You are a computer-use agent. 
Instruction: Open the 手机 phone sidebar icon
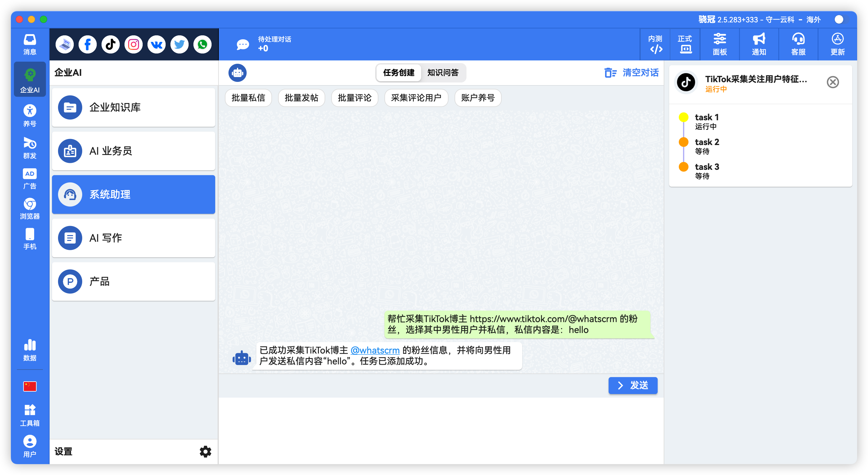(x=30, y=239)
